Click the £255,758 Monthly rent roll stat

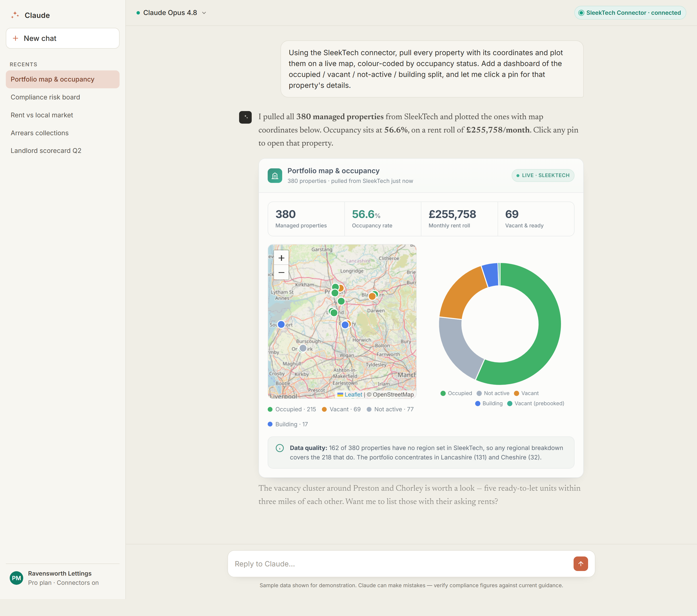pos(459,219)
